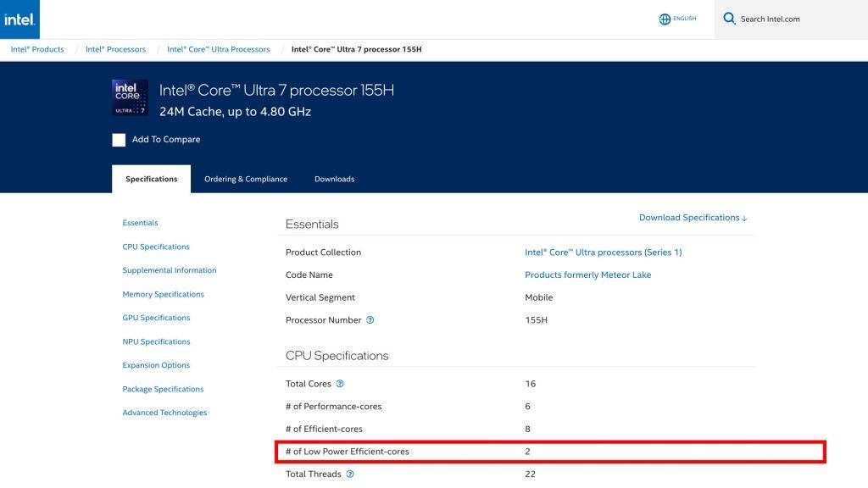Jump to GPU Specifications in the sidebar
This screenshot has width=868, height=488.
click(156, 318)
